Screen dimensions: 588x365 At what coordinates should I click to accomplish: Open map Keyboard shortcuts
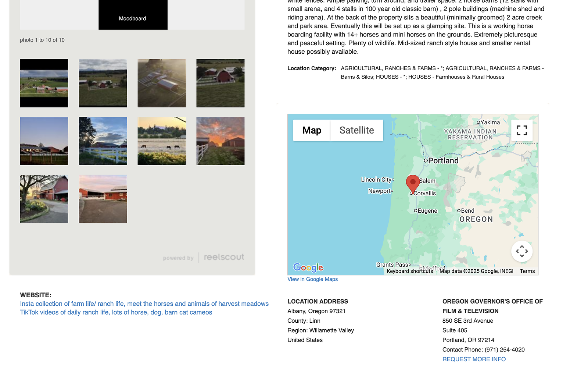[409, 271]
